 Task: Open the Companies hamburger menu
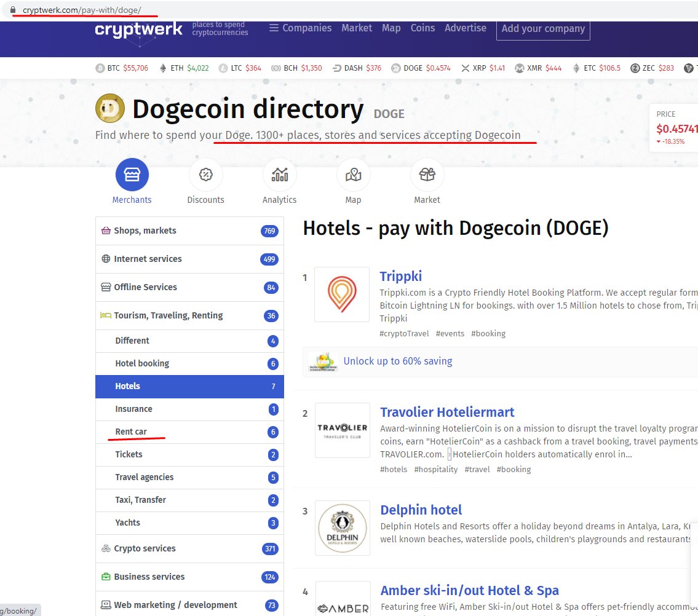point(301,28)
